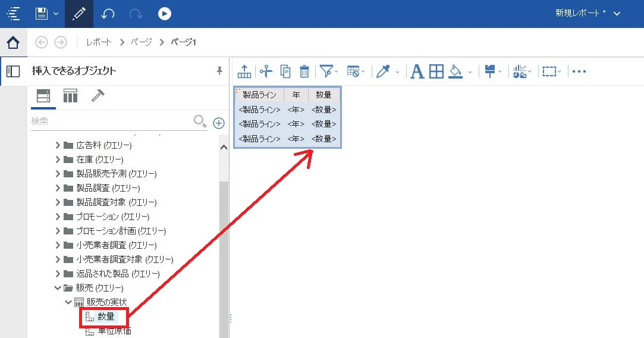Viewport: 644px width, 338px height.
Task: Collapse the 販売の実状 node
Action: click(x=68, y=302)
